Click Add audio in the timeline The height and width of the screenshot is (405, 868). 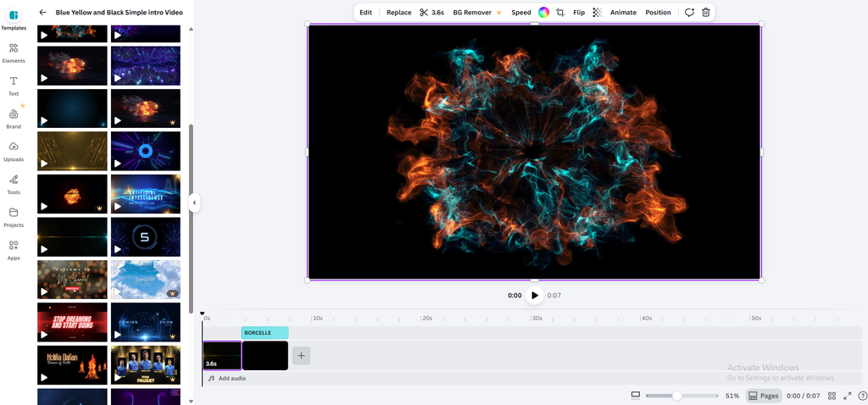coord(227,379)
